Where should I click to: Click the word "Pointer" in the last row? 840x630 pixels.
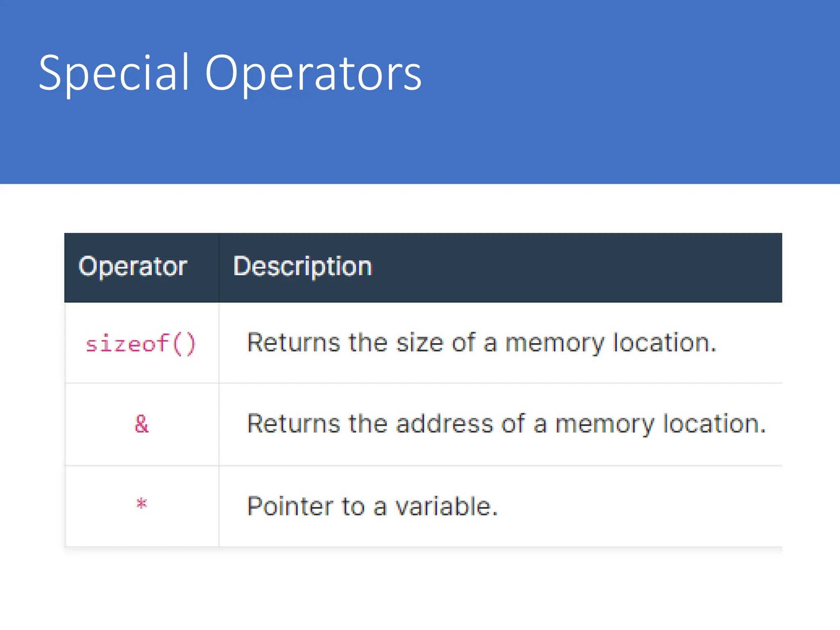coord(290,506)
